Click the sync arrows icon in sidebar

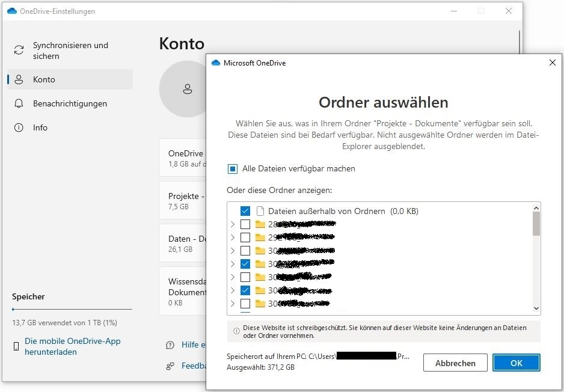(x=19, y=50)
